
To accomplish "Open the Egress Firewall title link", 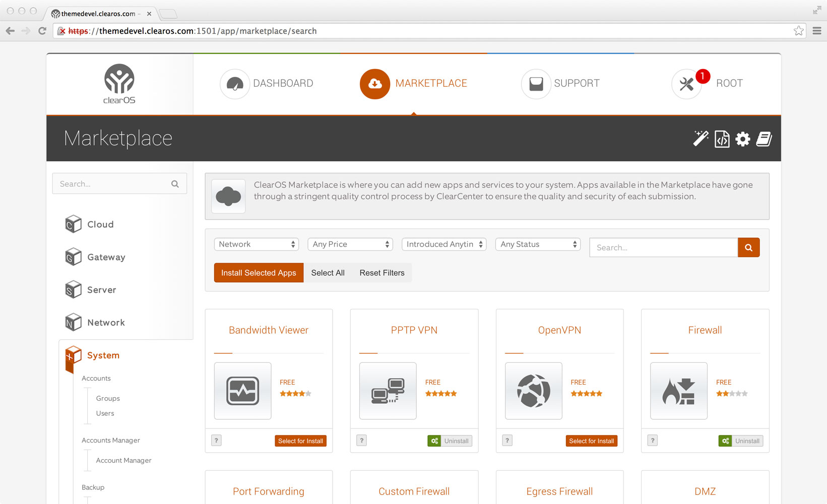I will (x=559, y=491).
